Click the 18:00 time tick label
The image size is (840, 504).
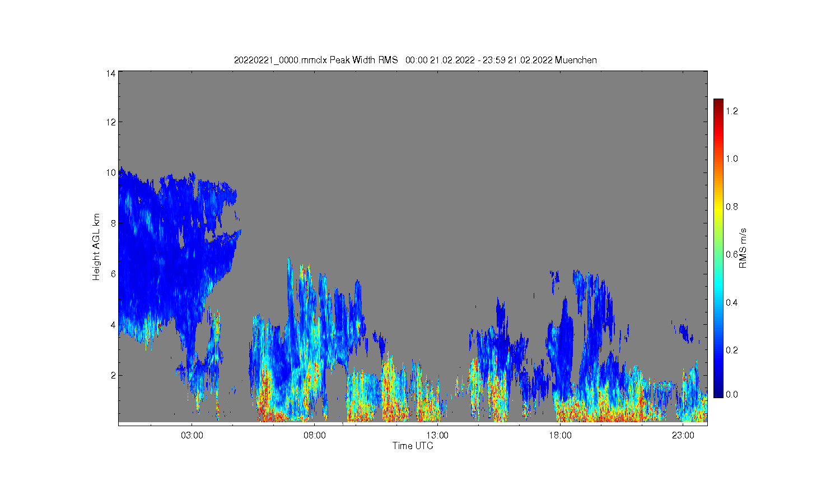[560, 435]
